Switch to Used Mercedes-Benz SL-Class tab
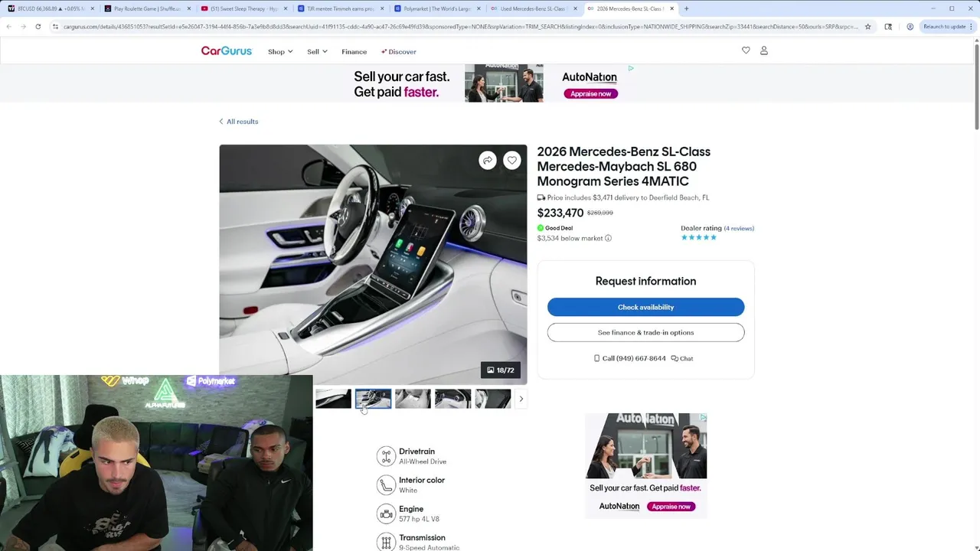 click(x=532, y=8)
